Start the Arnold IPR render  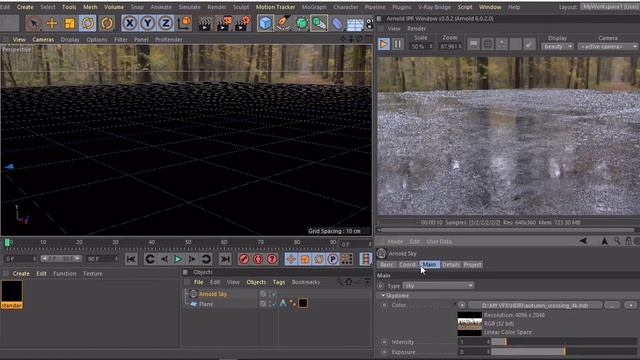tap(383, 44)
